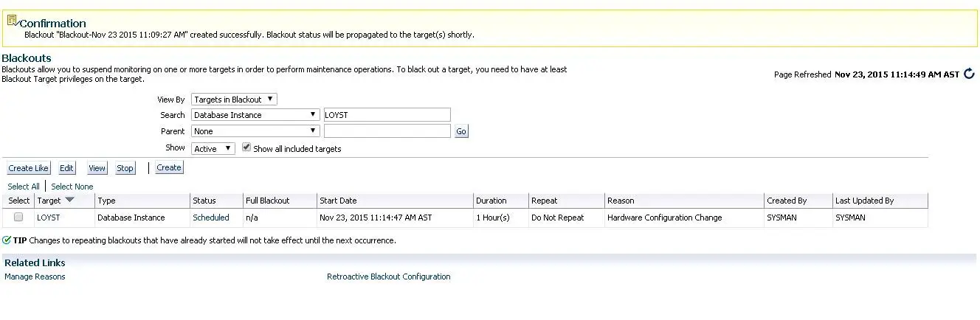980x320 pixels.
Task: Click the Create button
Action: (169, 167)
